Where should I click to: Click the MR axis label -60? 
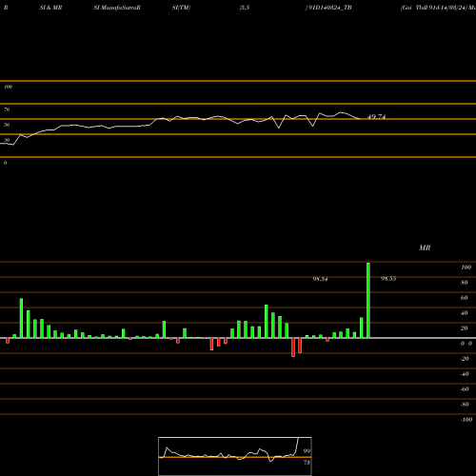click(x=465, y=389)
